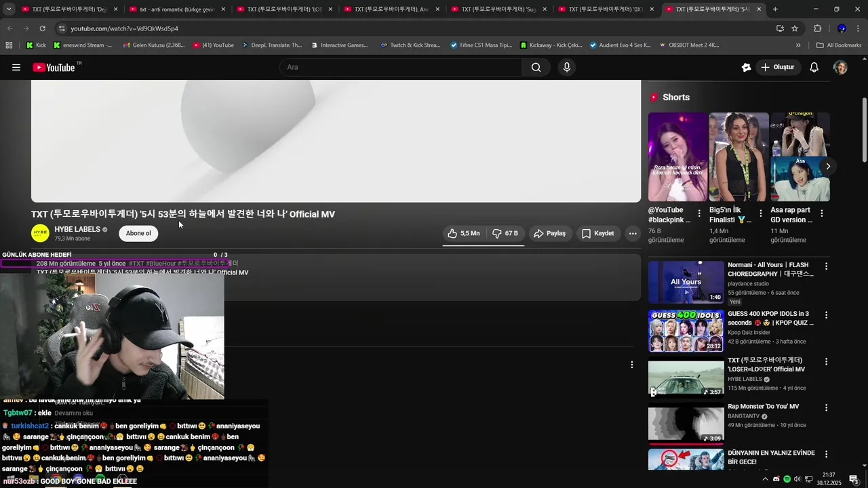
Task: Expand comment via Devamını oku
Action: (73, 413)
